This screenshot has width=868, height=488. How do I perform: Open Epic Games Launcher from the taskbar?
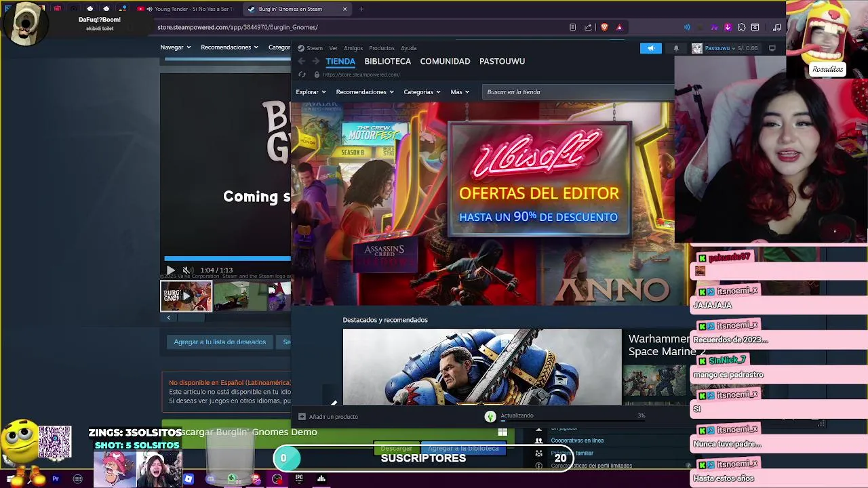(299, 479)
